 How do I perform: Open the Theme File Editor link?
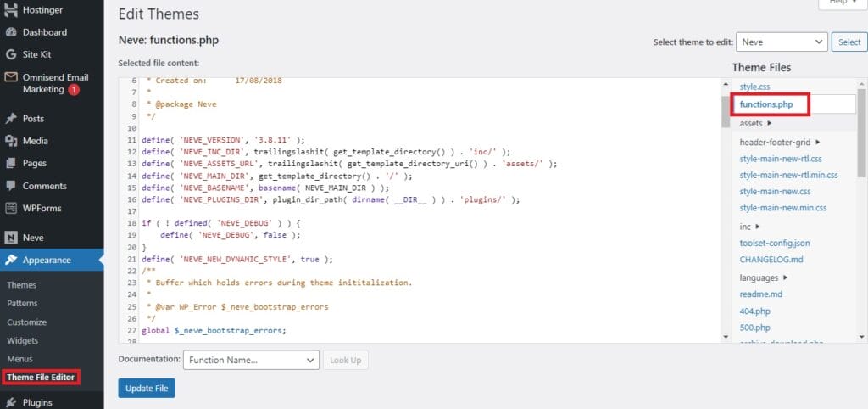pyautogui.click(x=41, y=378)
